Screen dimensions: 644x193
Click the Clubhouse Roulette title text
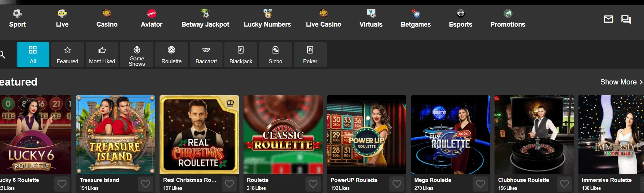tap(524, 180)
